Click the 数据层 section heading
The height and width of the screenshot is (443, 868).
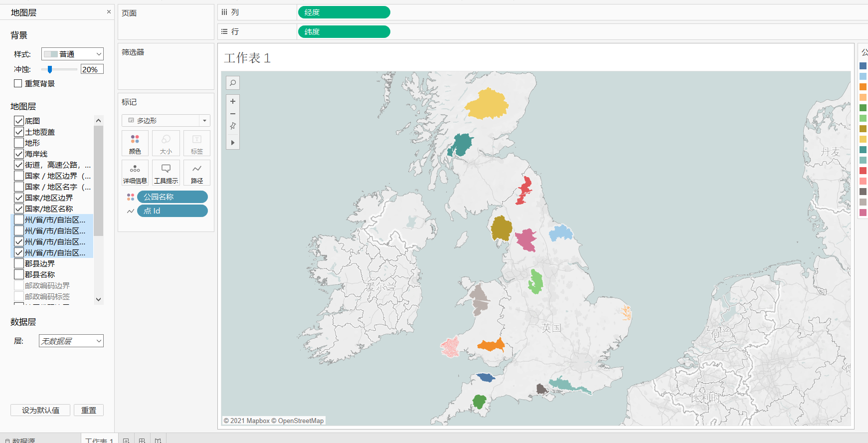coord(23,322)
